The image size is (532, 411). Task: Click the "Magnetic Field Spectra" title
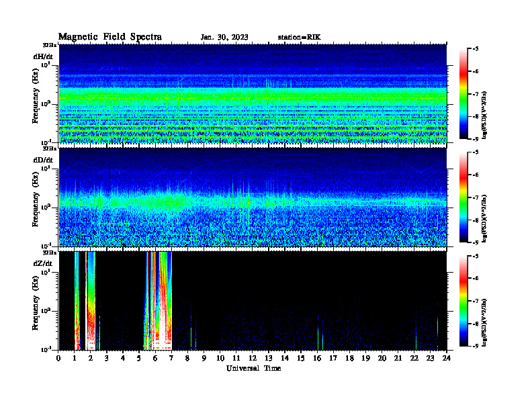pyautogui.click(x=110, y=37)
